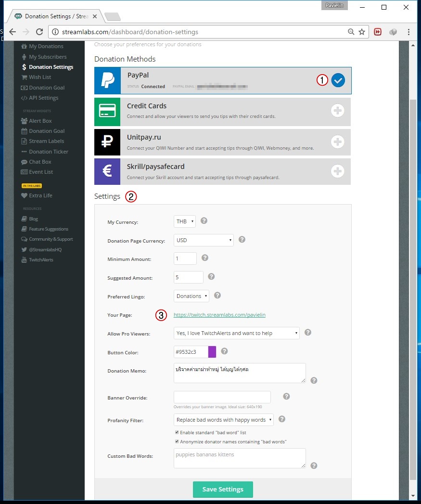Open help for Suggested Amount

coord(211,276)
